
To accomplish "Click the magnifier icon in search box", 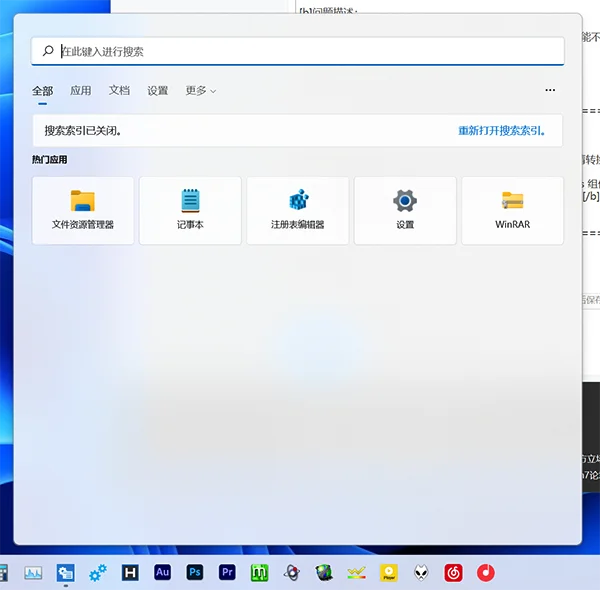I will pos(48,51).
